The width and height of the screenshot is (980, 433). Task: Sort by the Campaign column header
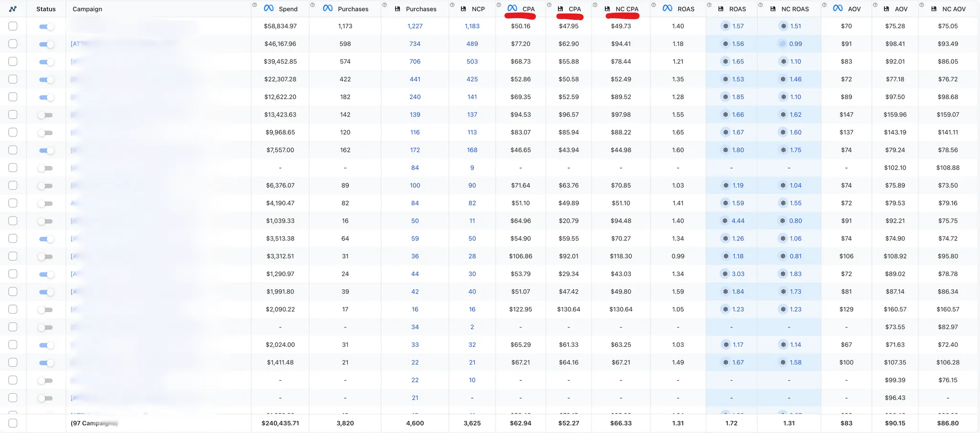pos(87,9)
